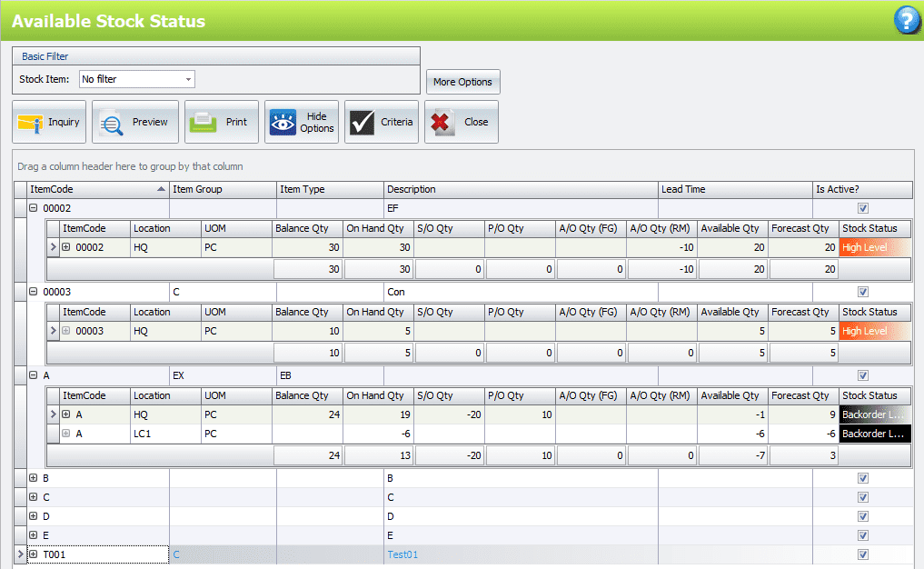Image resolution: width=924 pixels, height=569 pixels.
Task: Open Criteria using the checkmark icon
Action: coord(363,123)
